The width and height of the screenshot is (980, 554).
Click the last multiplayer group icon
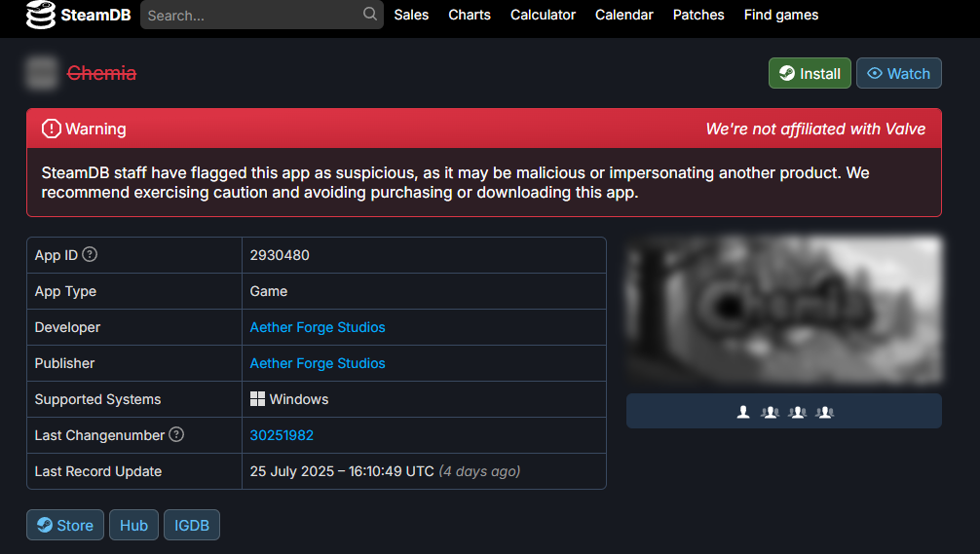(825, 412)
